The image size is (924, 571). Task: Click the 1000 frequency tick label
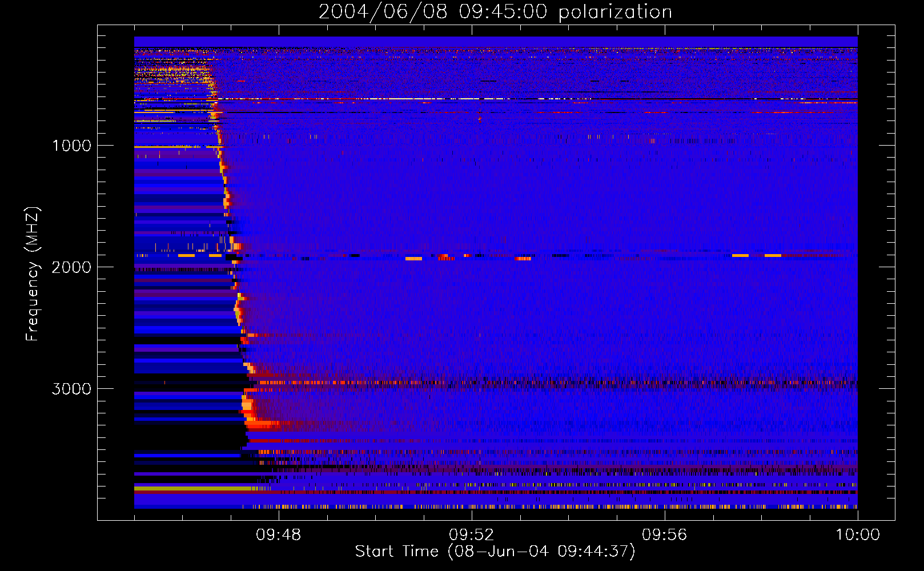pos(71,146)
